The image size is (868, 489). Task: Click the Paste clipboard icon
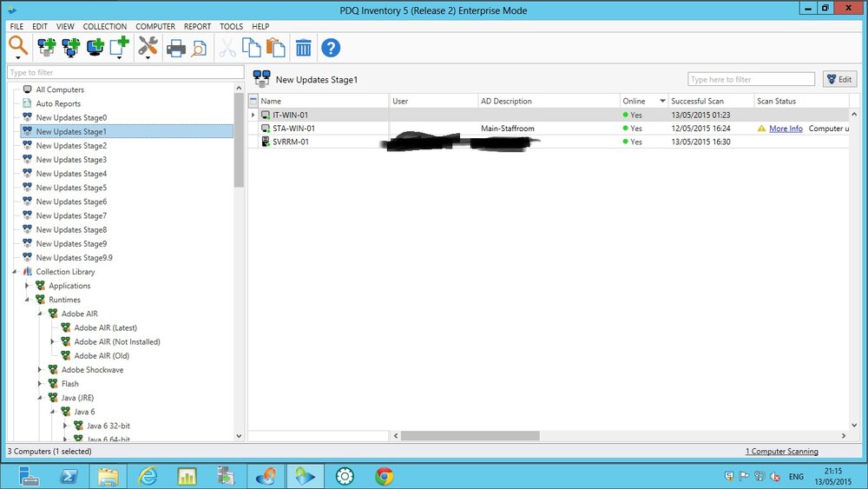pyautogui.click(x=276, y=48)
